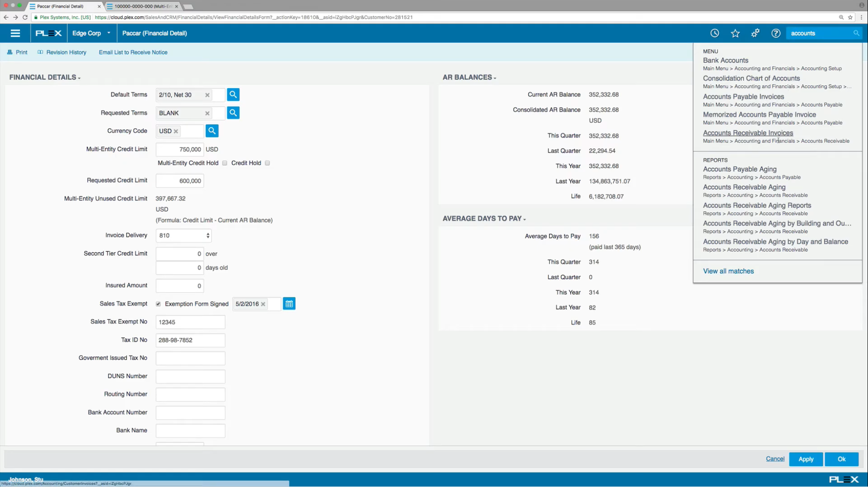Click the Apply button
868x487 pixels.
[806, 459]
